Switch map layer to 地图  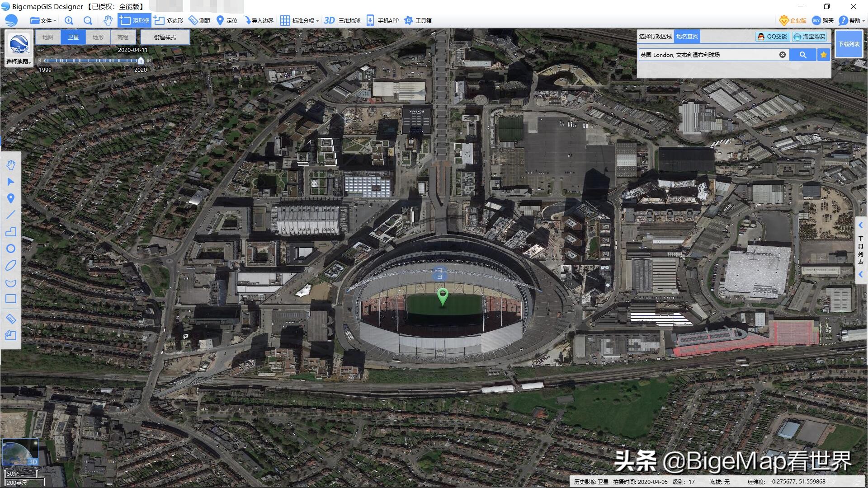(48, 37)
